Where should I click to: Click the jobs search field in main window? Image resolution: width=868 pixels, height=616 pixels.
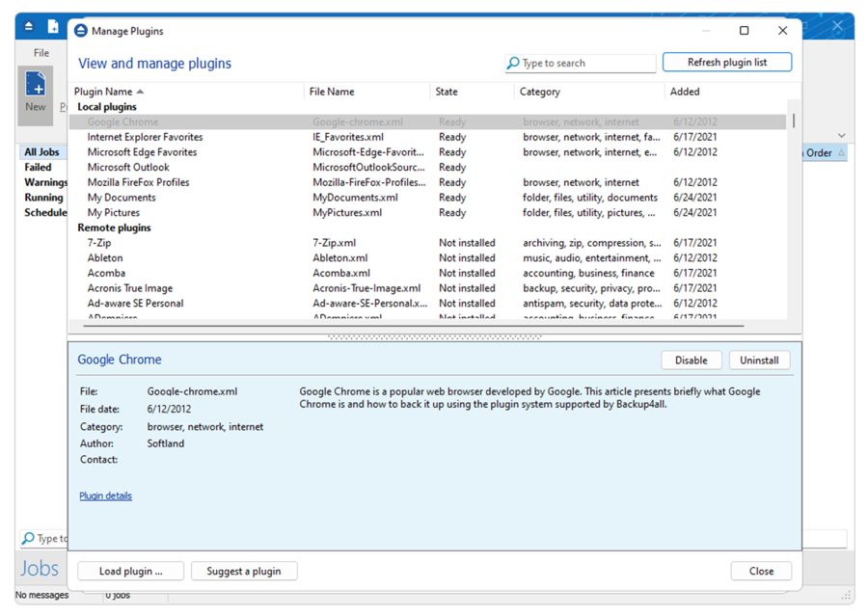(434, 538)
